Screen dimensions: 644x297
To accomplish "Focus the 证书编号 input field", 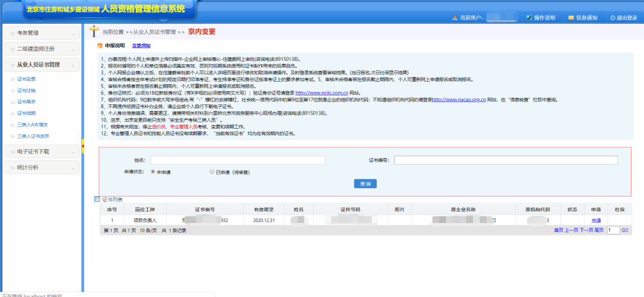I will coord(506,160).
